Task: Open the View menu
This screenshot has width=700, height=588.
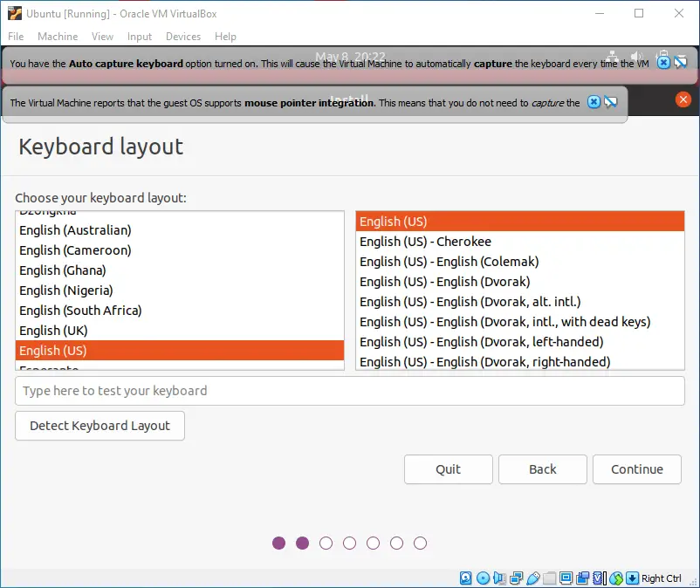Action: coord(102,37)
